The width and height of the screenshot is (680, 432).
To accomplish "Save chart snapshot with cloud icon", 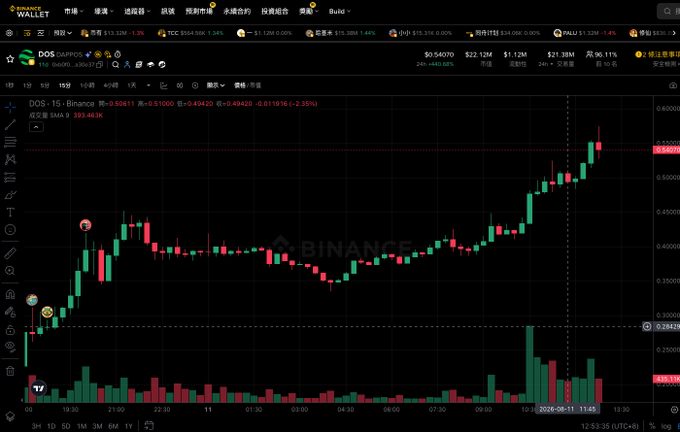I will 673,85.
